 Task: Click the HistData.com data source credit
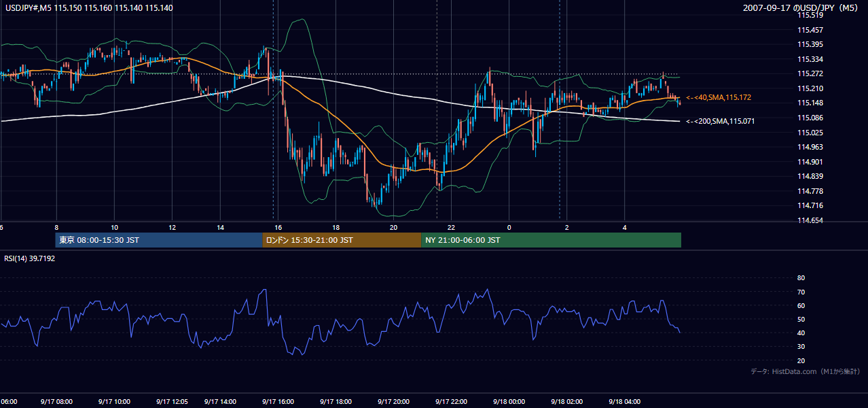point(806,371)
